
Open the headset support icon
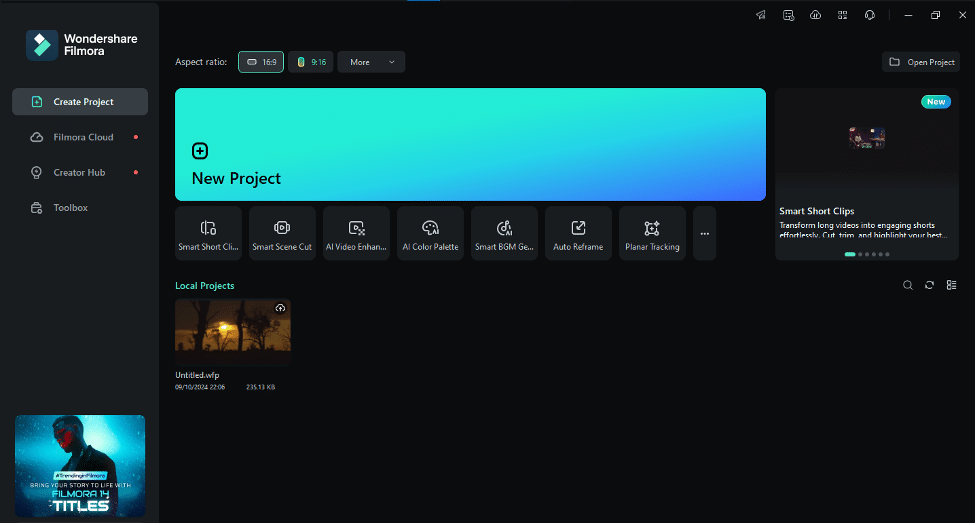(870, 15)
